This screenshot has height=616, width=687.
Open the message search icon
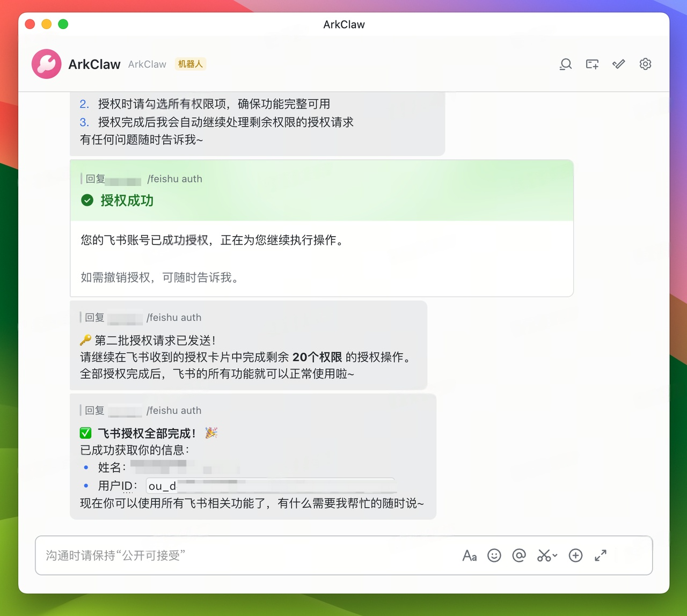click(x=565, y=64)
